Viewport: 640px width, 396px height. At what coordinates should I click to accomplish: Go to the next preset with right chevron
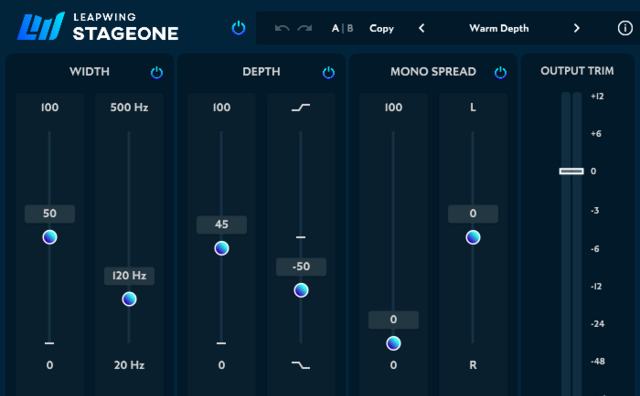point(576,28)
